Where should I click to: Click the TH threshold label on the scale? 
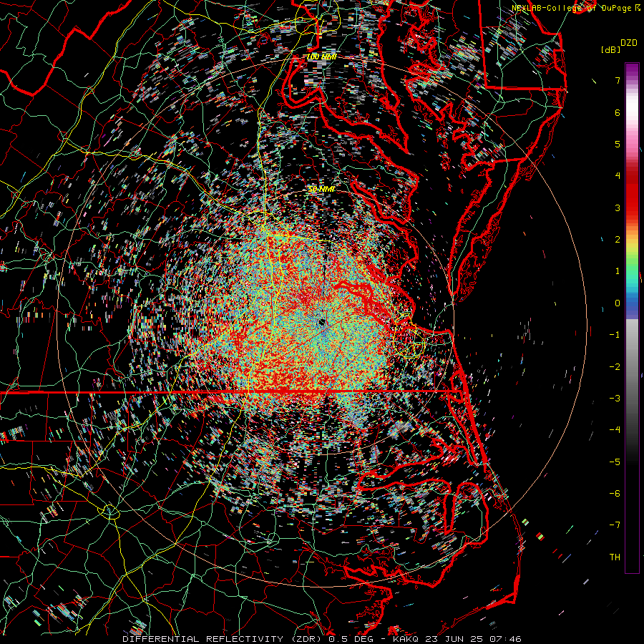pos(615,557)
